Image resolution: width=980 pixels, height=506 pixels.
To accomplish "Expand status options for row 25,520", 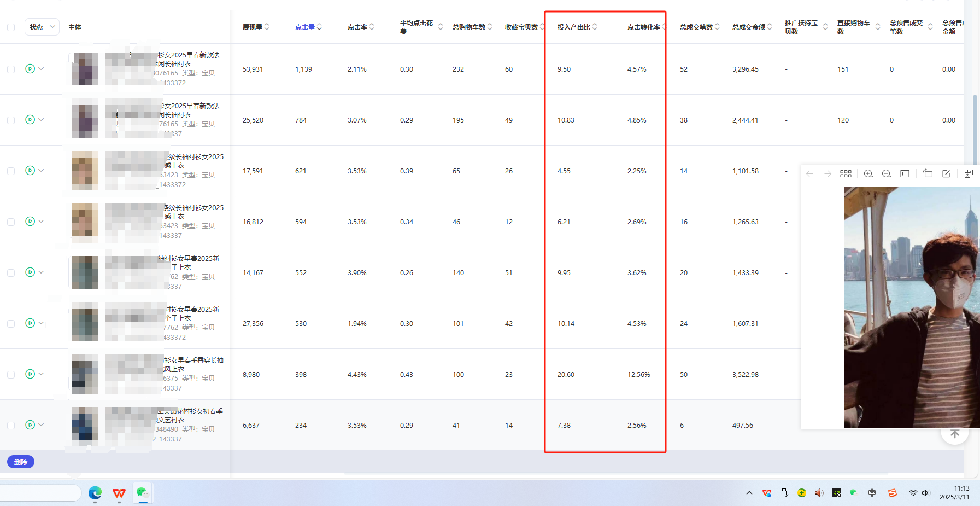I will tap(41, 119).
